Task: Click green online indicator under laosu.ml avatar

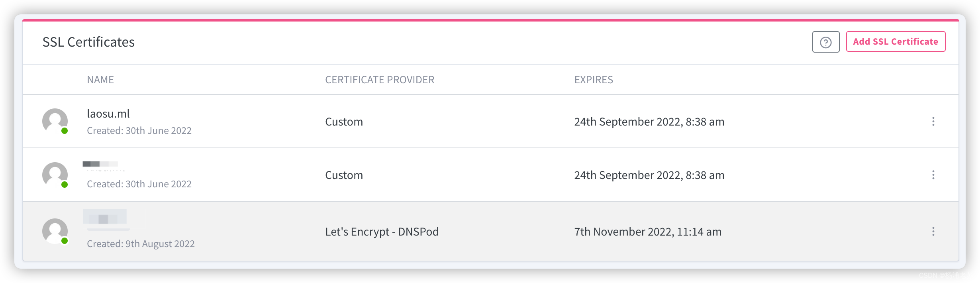Action: (65, 130)
